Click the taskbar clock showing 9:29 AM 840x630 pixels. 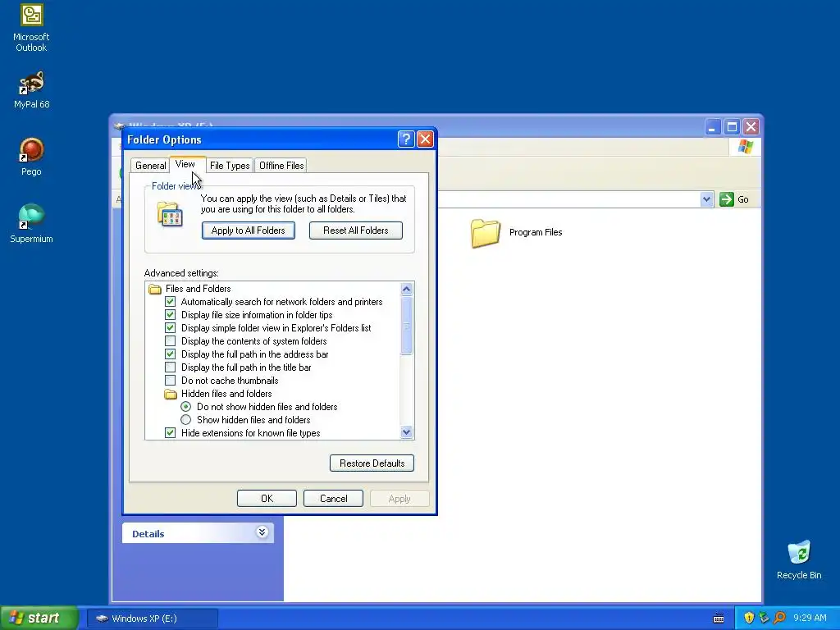tap(810, 618)
